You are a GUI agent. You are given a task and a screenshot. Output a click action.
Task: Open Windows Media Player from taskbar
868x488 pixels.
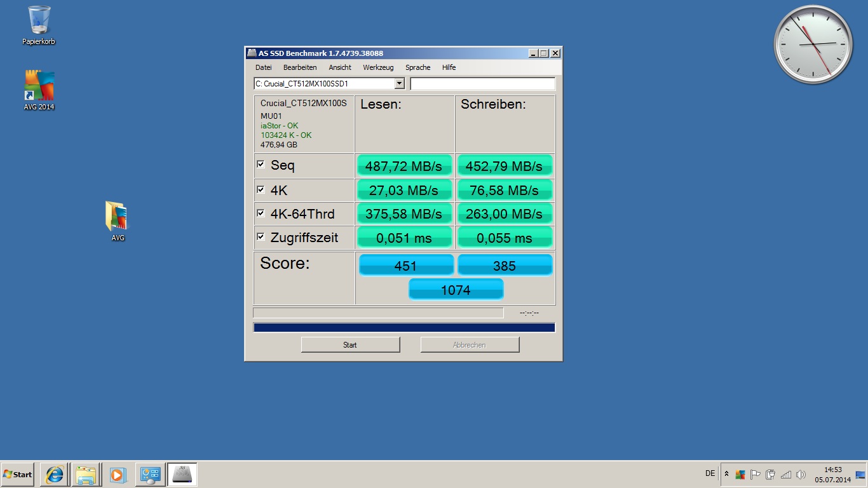click(118, 475)
